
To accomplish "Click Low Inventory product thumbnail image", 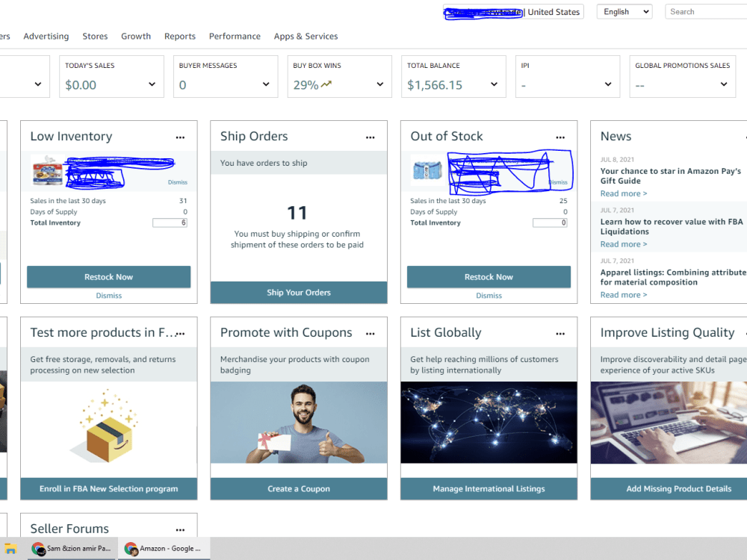I will [48, 171].
